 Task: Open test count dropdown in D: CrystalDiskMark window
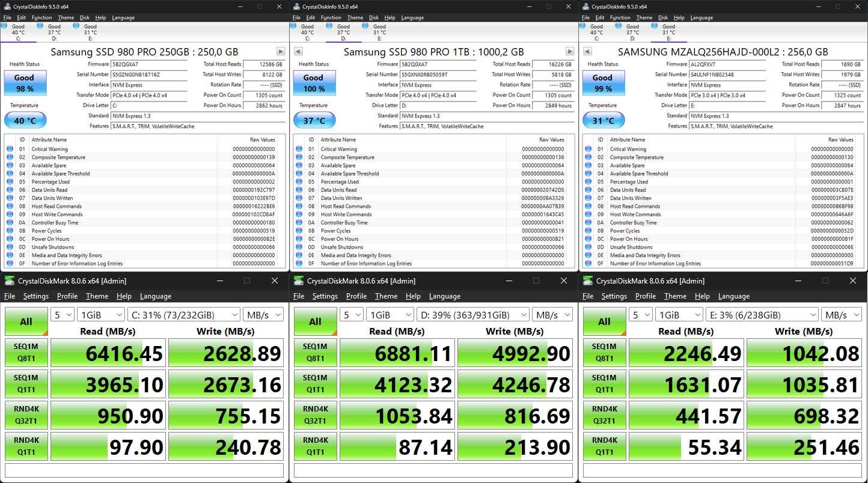point(352,315)
